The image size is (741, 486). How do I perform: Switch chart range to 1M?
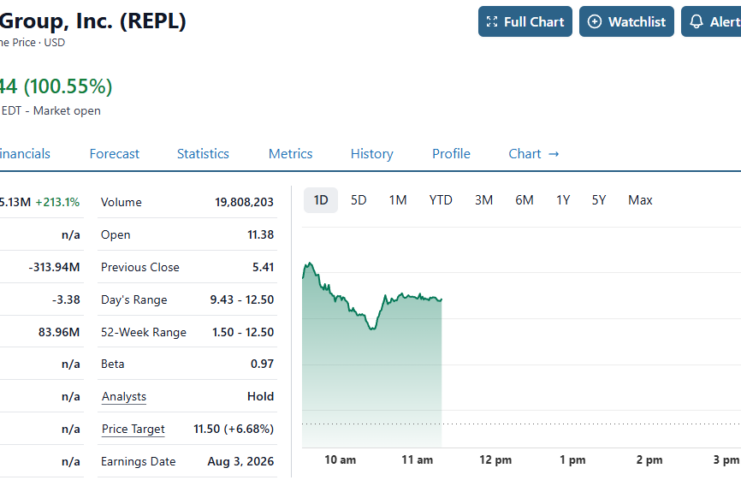click(398, 200)
